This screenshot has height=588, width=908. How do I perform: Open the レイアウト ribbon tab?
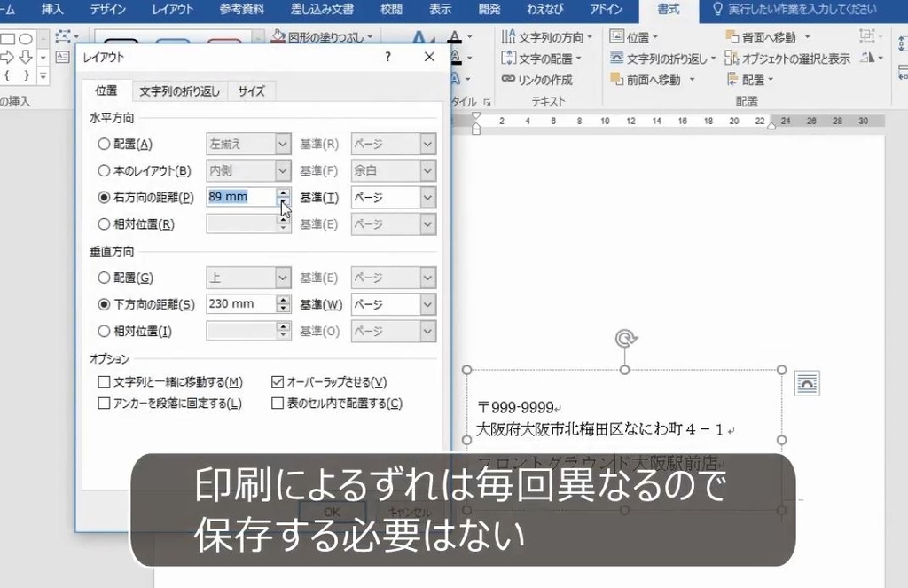click(x=173, y=9)
